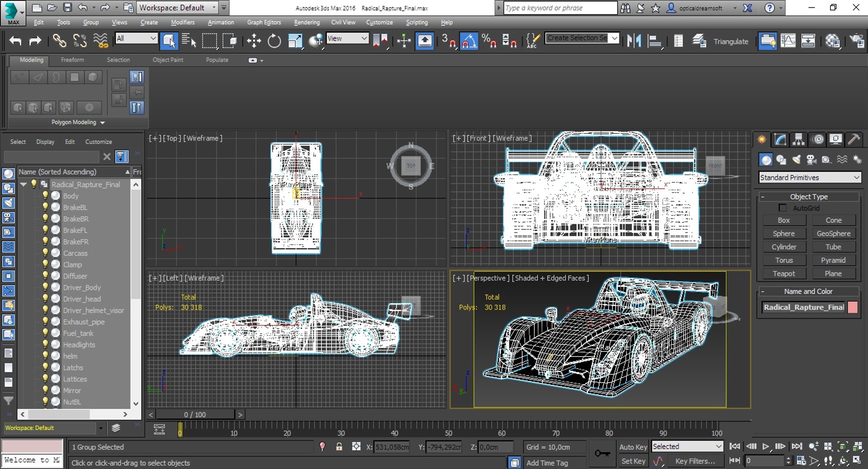Open the Hierarchy command panel tab
This screenshot has height=469, width=868.
coord(799,139)
